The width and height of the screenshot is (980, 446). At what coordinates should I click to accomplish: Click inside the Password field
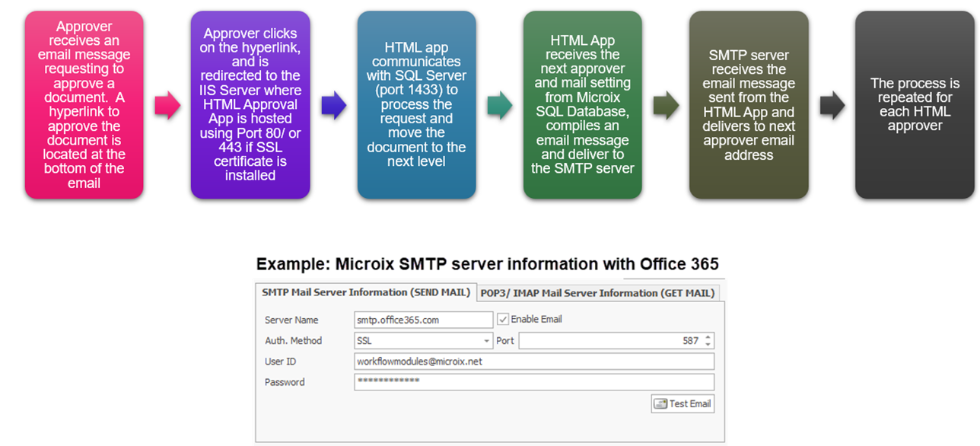point(533,382)
